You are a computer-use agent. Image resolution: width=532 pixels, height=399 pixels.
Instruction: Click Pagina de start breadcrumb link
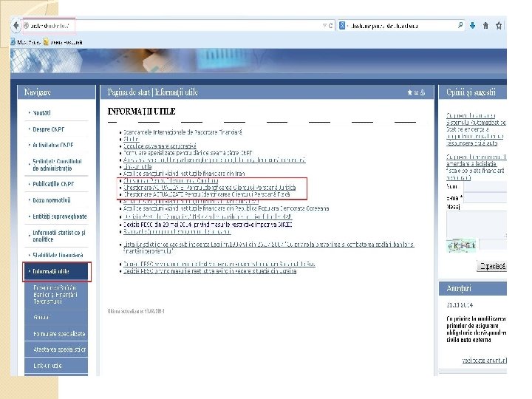tap(129, 92)
